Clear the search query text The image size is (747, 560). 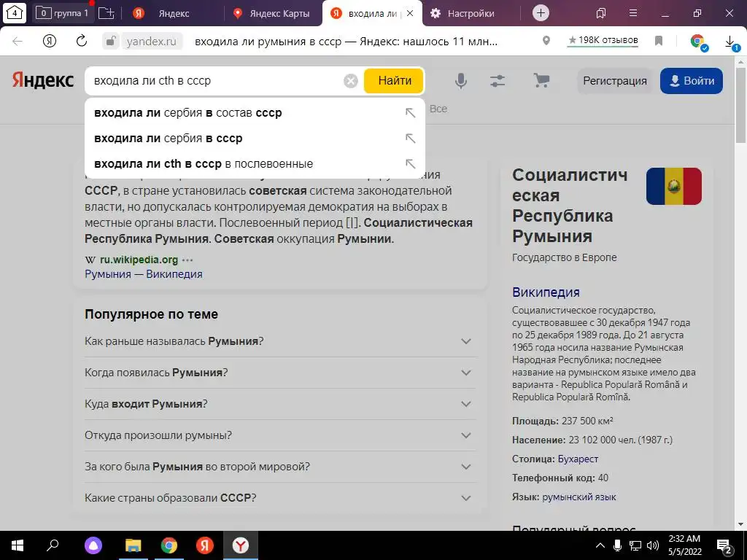pyautogui.click(x=351, y=81)
